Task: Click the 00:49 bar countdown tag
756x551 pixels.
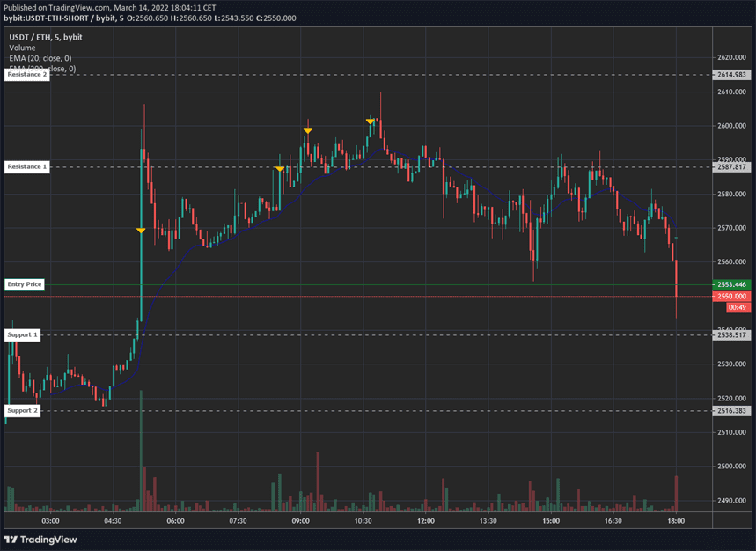Action: 738,307
